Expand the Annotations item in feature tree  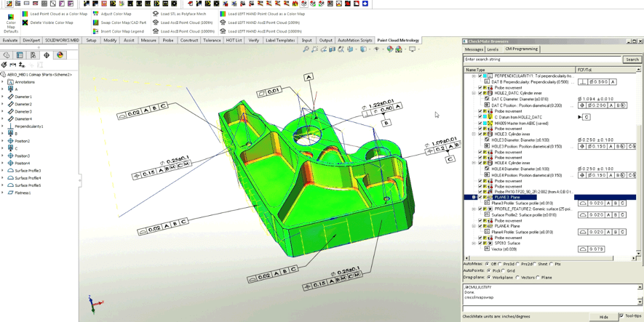pos(2,81)
